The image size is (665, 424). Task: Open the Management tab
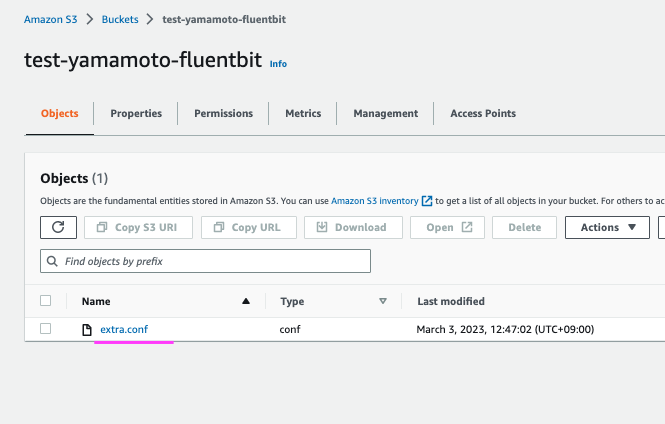coord(386,113)
